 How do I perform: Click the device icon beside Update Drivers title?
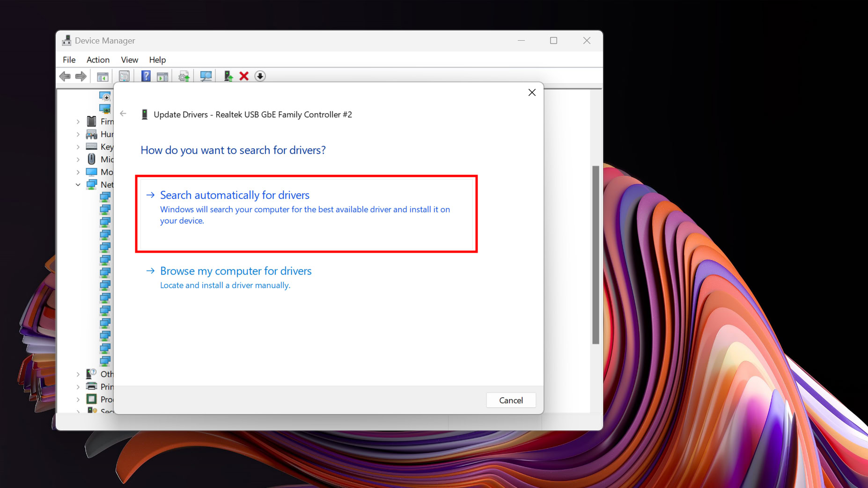(145, 115)
